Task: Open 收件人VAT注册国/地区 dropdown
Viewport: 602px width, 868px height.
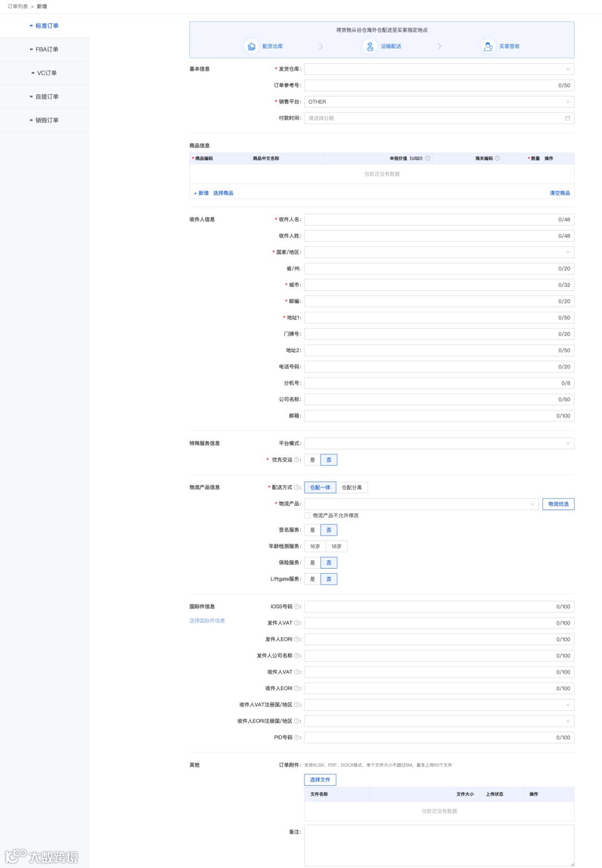Action: tap(439, 705)
